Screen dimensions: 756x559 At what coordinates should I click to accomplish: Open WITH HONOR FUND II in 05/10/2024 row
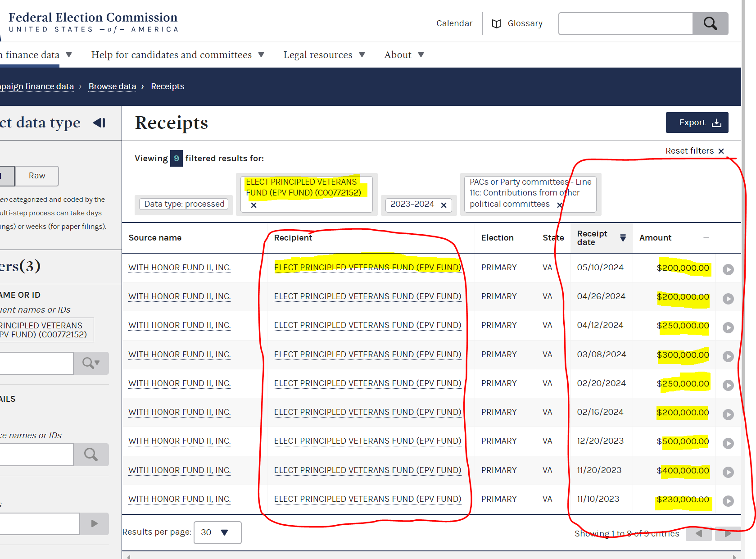(x=180, y=268)
